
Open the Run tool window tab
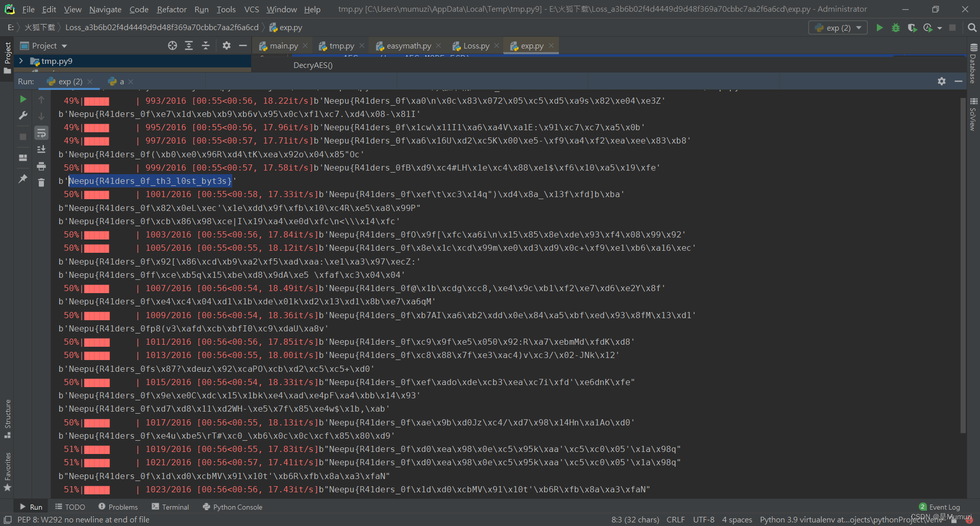click(31, 507)
